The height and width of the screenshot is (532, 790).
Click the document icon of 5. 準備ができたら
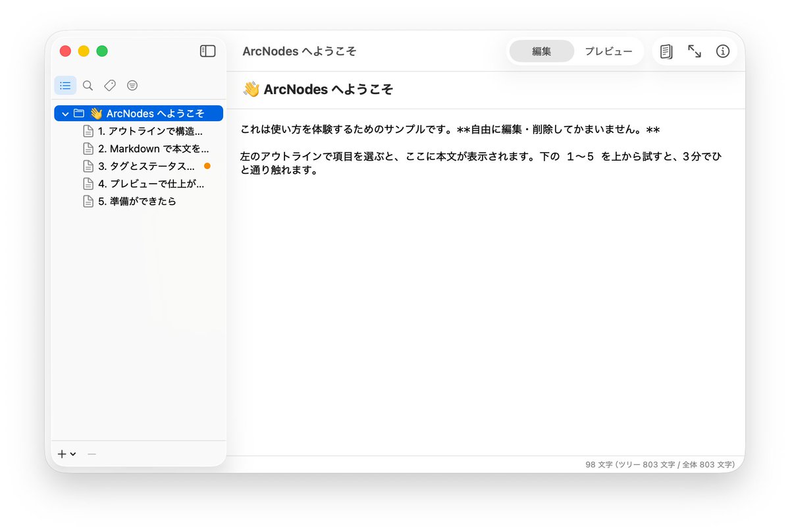click(x=88, y=201)
